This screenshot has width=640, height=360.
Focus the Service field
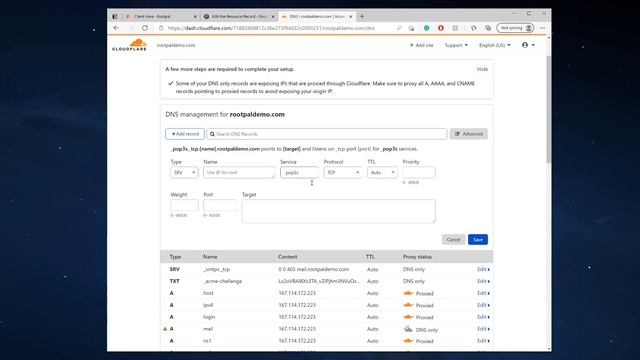pos(299,173)
